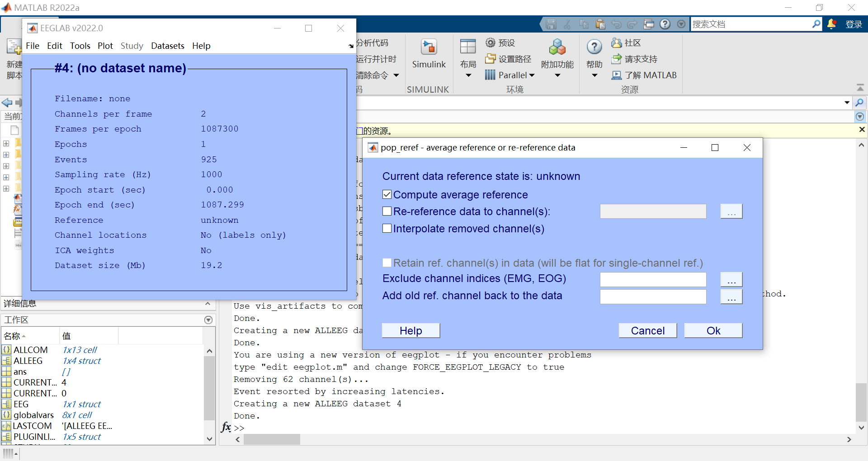Uncheck Compute average reference checkbox
This screenshot has height=461, width=868.
click(387, 194)
